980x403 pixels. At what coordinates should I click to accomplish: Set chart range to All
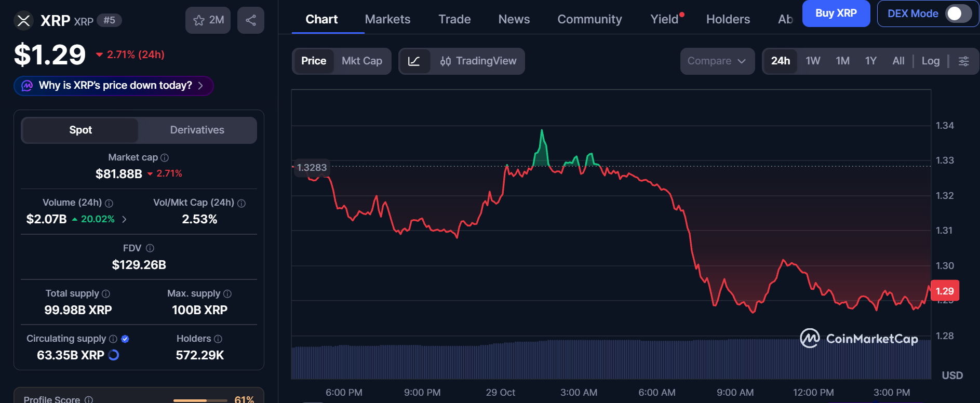point(898,61)
